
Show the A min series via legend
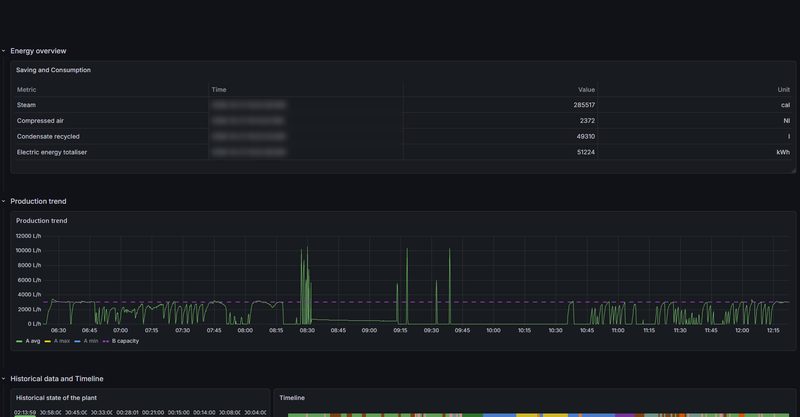pos(91,341)
